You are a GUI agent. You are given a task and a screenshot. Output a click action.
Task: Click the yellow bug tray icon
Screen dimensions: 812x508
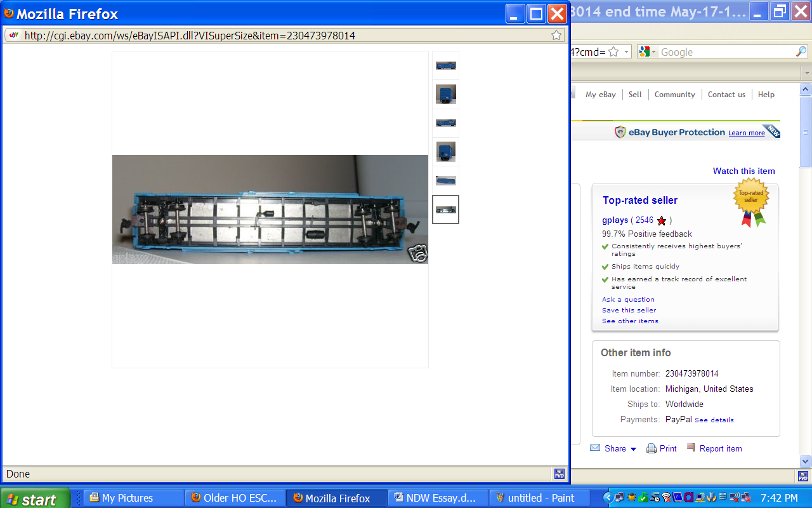tap(632, 498)
